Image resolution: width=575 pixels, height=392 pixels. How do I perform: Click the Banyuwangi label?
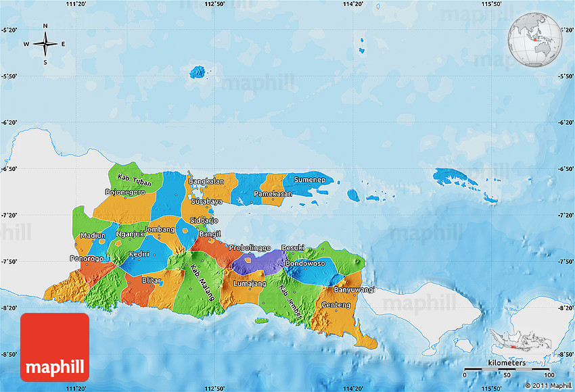(354, 290)
